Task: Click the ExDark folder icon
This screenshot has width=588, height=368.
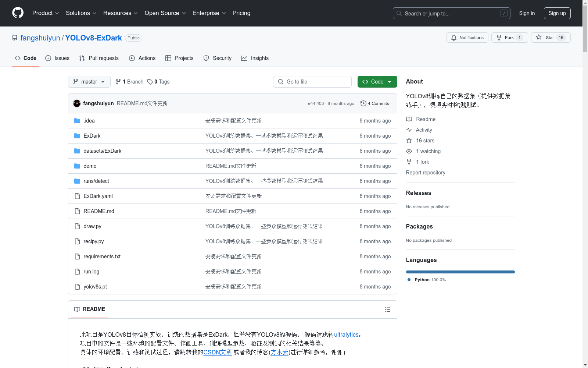Action: click(x=77, y=136)
